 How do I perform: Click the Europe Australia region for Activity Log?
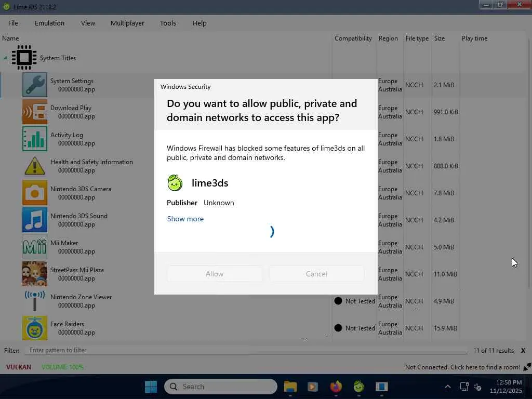[x=390, y=139]
